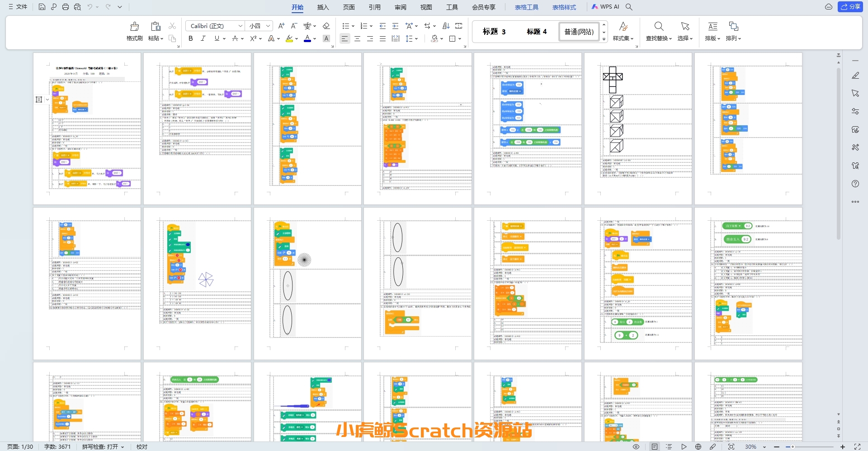868x451 pixels.
Task: Right-align the paragraph
Action: coord(370,38)
